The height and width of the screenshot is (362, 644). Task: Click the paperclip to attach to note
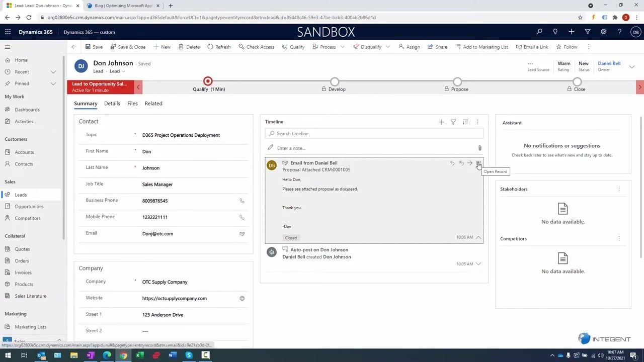coord(479,148)
